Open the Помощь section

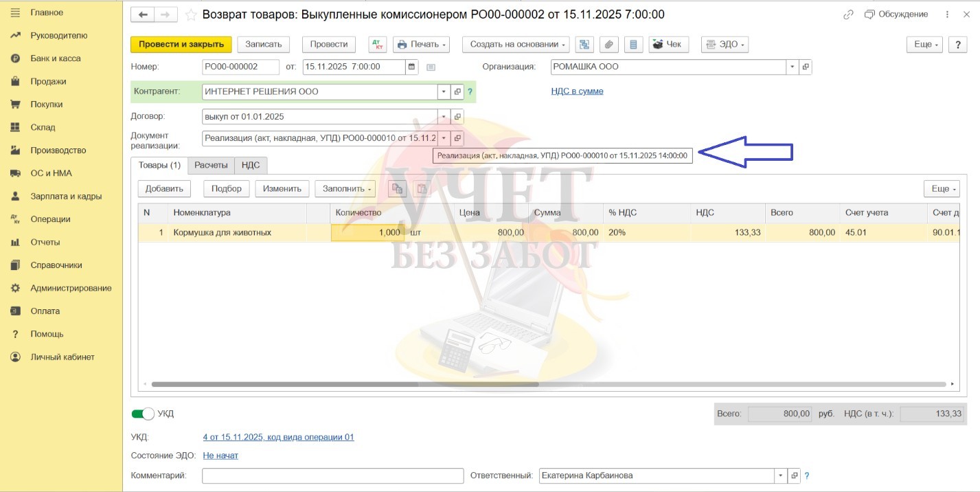pos(47,334)
